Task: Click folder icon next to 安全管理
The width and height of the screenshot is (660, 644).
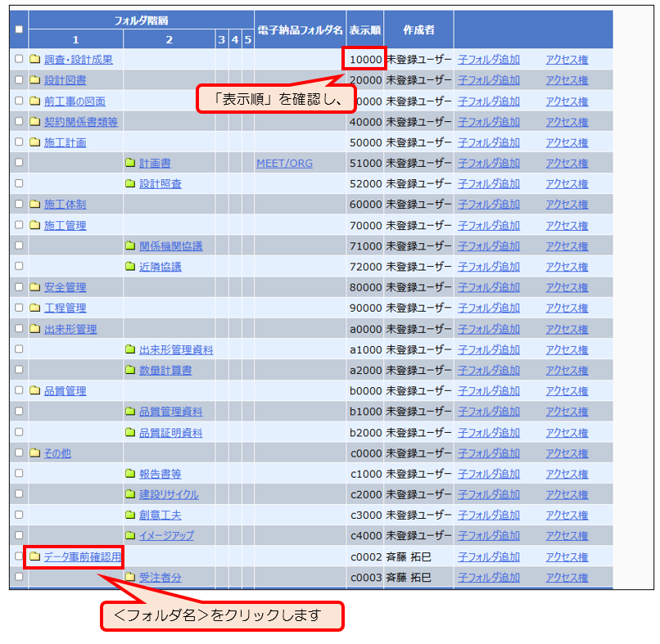Action: [34, 287]
